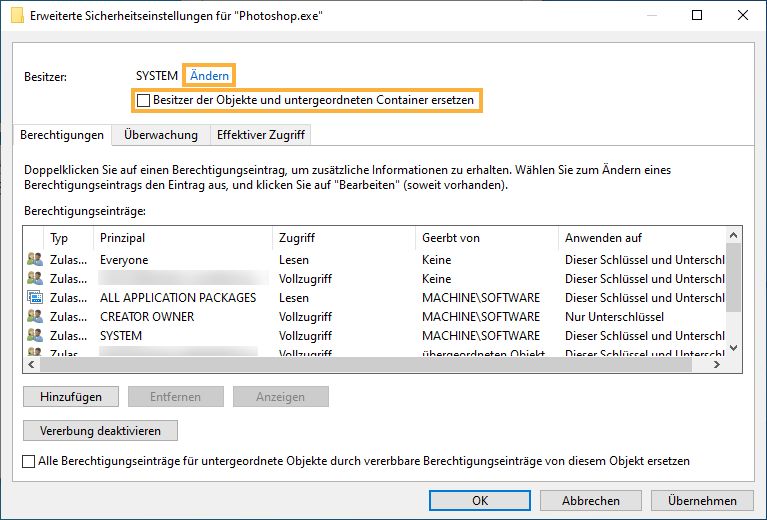767x520 pixels.
Task: Click 'MACHINE\SOFTWARE' in the SYSTEM row
Action: 481,336
